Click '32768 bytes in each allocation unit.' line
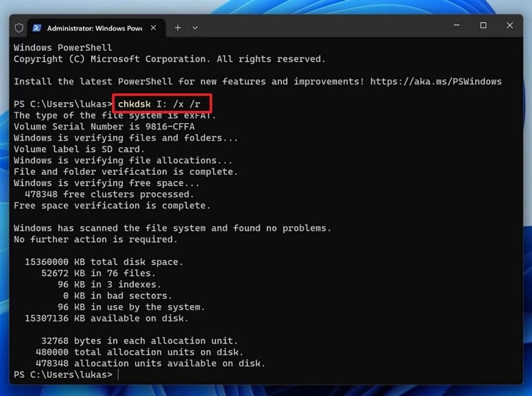The image size is (532, 396). coord(140,341)
